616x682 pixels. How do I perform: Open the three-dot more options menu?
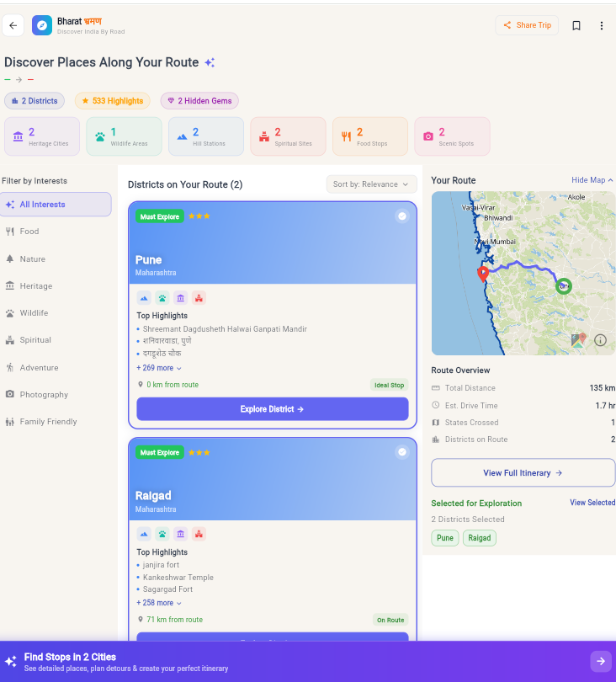[x=601, y=25]
